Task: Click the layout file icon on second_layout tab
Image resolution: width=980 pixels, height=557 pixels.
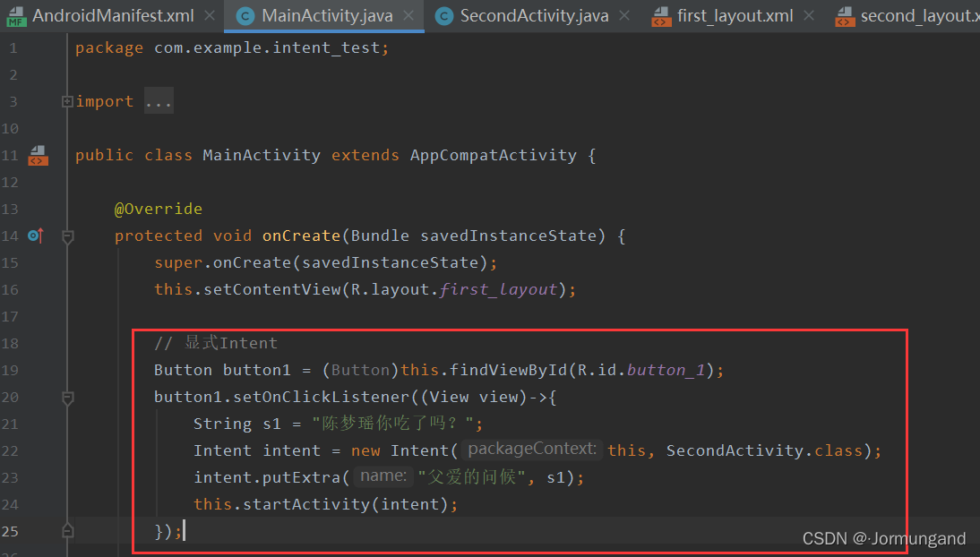Action: (x=845, y=16)
